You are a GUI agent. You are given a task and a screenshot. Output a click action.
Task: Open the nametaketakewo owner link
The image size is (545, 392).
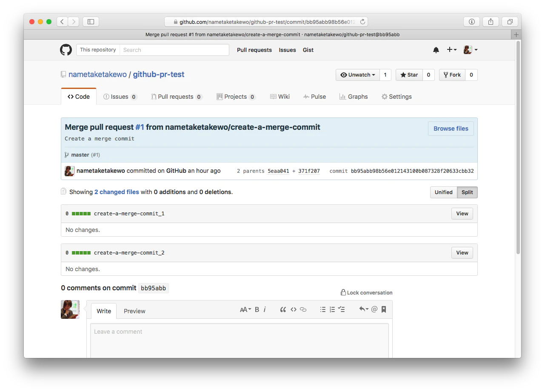(97, 74)
